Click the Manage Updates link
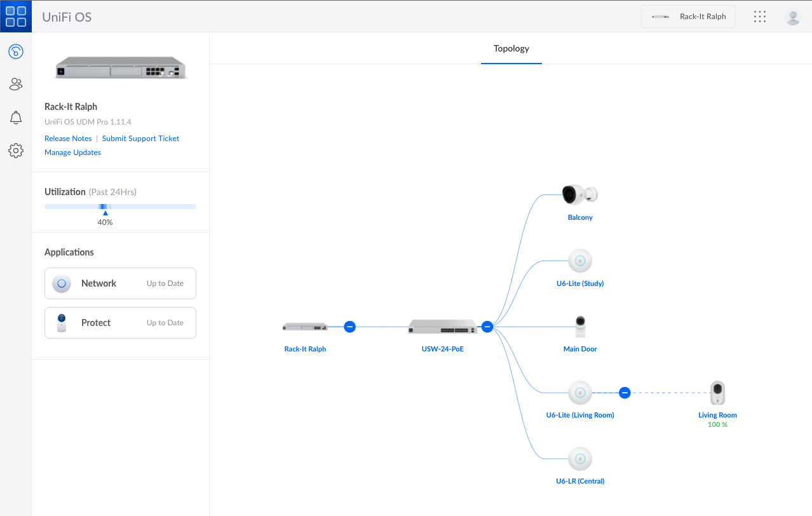812x516 pixels. [x=72, y=153]
